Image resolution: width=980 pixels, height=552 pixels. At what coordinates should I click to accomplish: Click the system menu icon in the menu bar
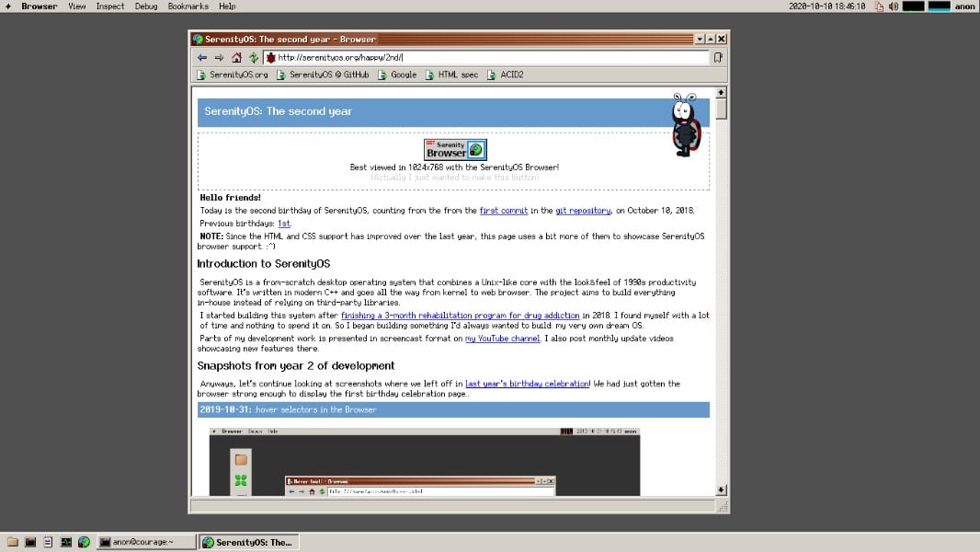[x=8, y=6]
